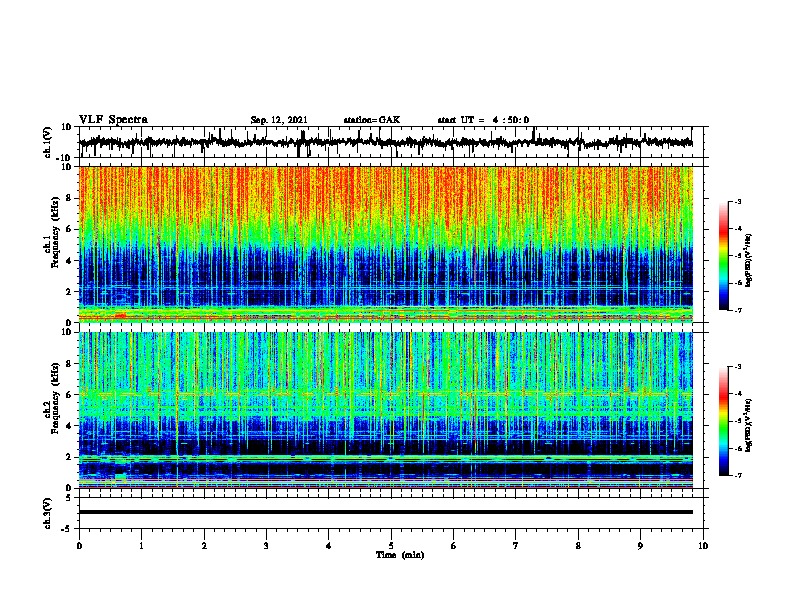The width and height of the screenshot is (792, 612).
Task: Click the thick black ch.3 signal line
Action: (386, 512)
